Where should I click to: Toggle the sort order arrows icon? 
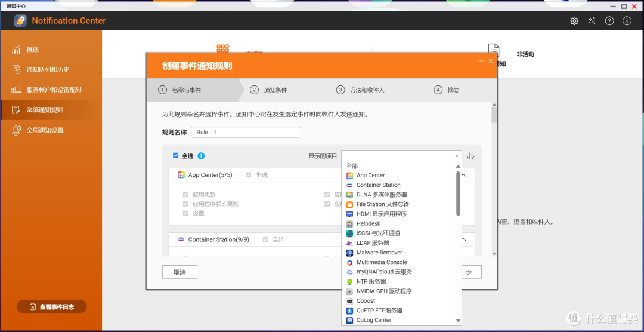click(x=470, y=156)
